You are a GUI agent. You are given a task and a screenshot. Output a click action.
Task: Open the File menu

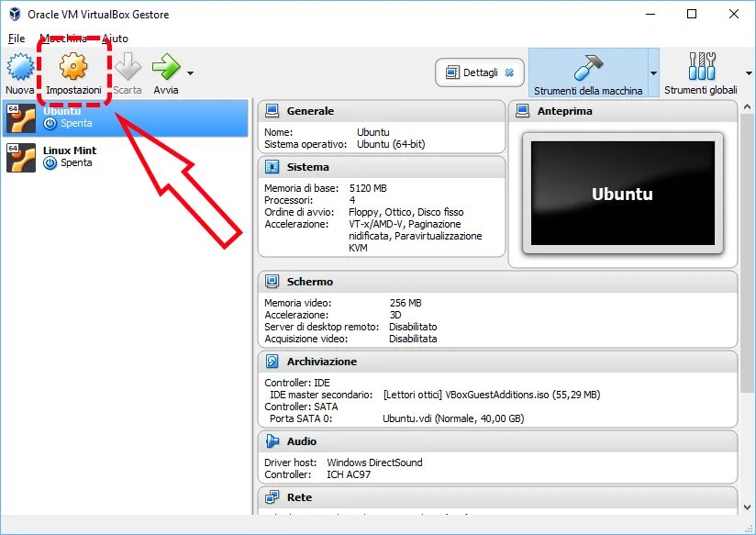(x=17, y=39)
